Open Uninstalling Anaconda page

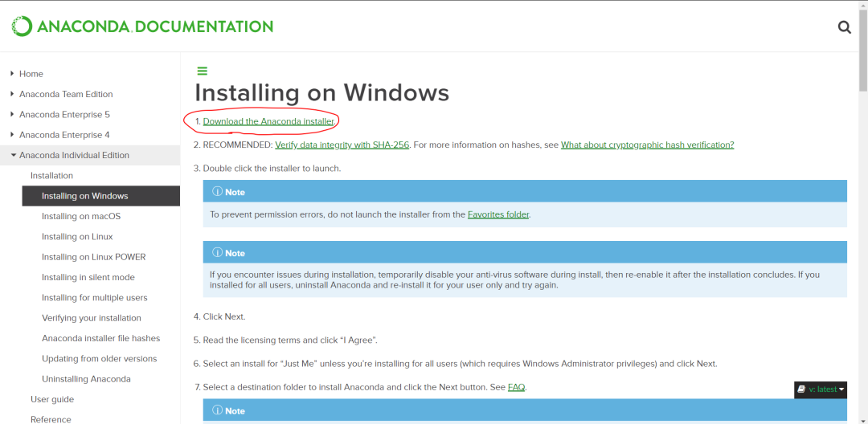click(86, 379)
